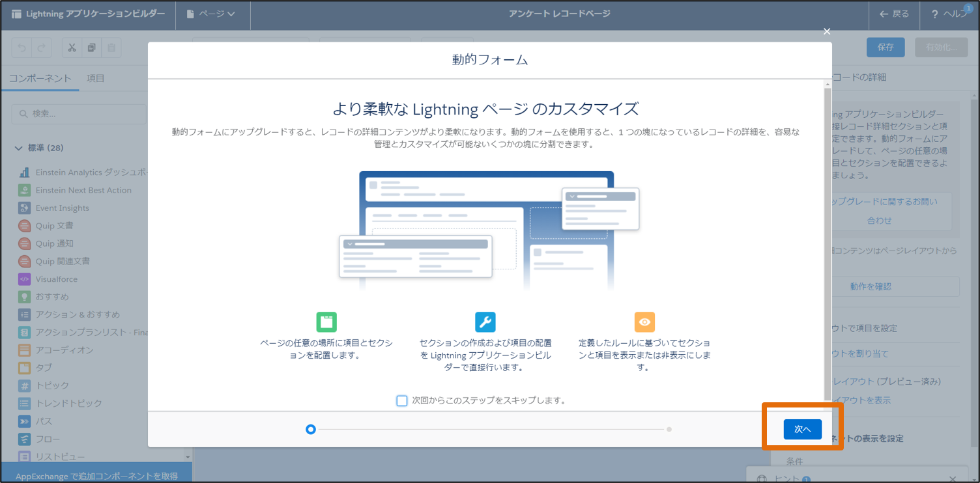Viewport: 980px width, 483px height.
Task: Click the 保存 save button
Action: [x=886, y=48]
